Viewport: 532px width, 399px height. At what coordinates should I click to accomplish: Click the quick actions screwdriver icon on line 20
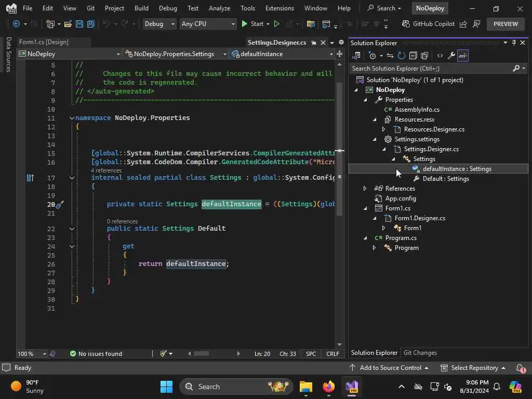point(60,205)
